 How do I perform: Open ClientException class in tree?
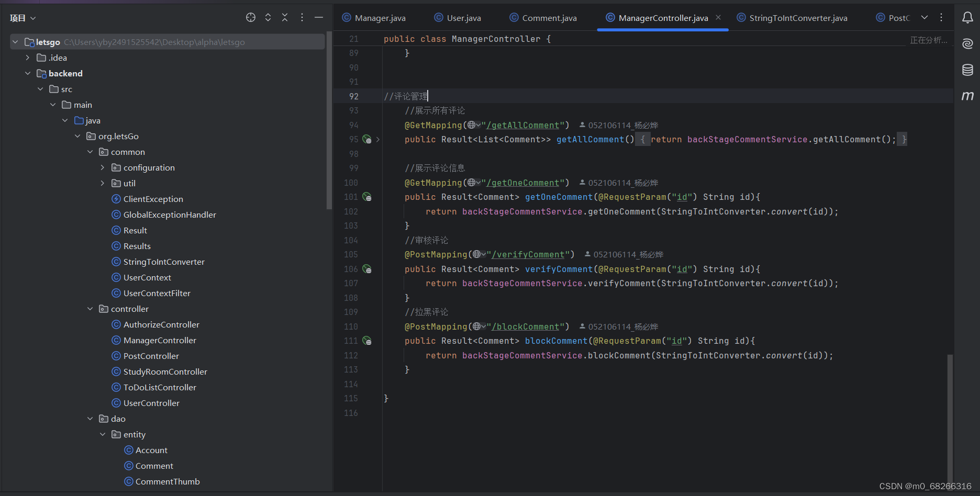tap(147, 199)
